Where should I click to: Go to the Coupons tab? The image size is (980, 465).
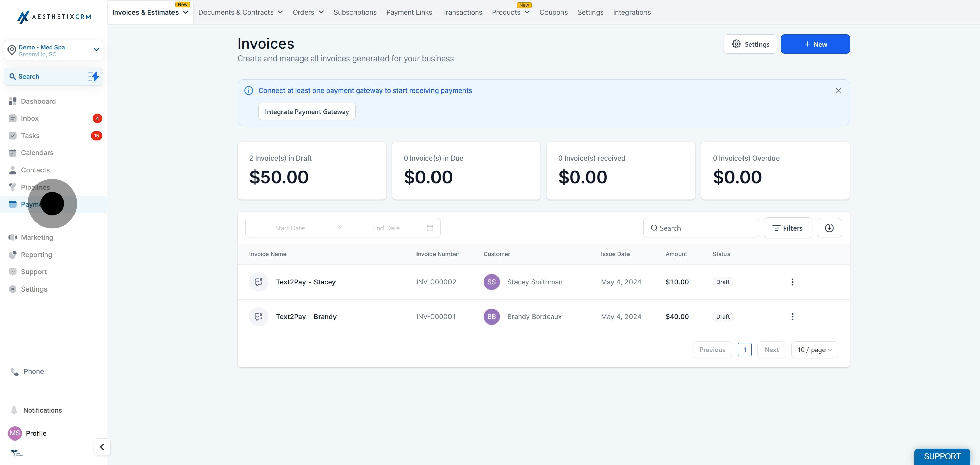553,12
